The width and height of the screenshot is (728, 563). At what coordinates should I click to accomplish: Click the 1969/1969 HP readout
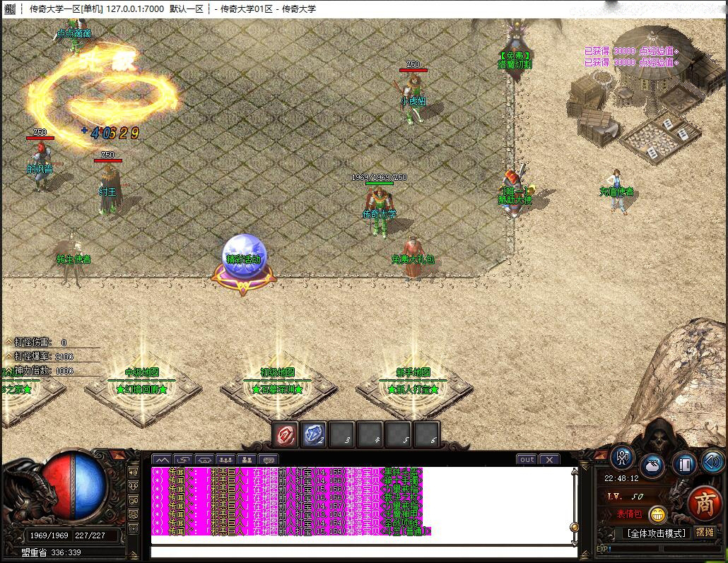49,535
